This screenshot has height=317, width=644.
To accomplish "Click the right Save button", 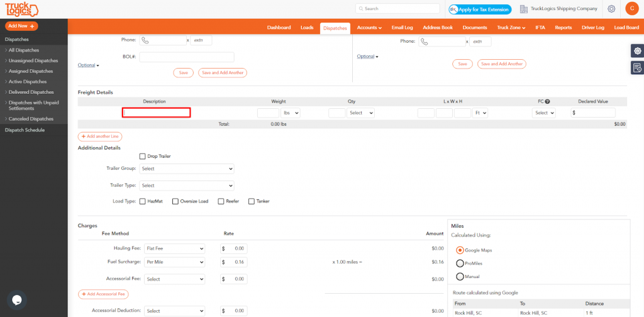I will tap(462, 64).
